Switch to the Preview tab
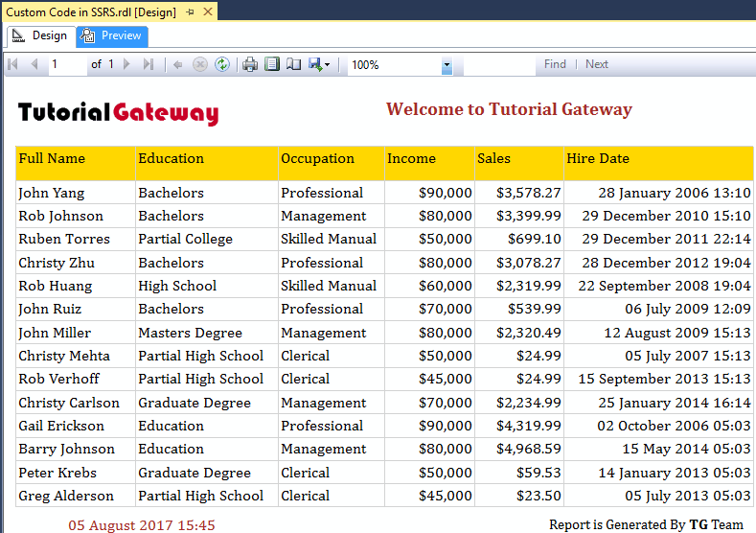Screen dimensions: 756x533 point(112,36)
